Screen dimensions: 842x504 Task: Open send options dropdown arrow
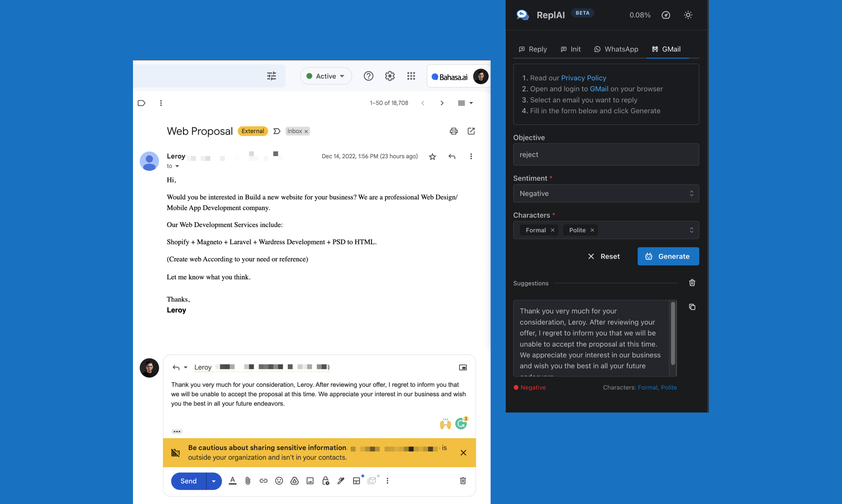click(x=214, y=481)
